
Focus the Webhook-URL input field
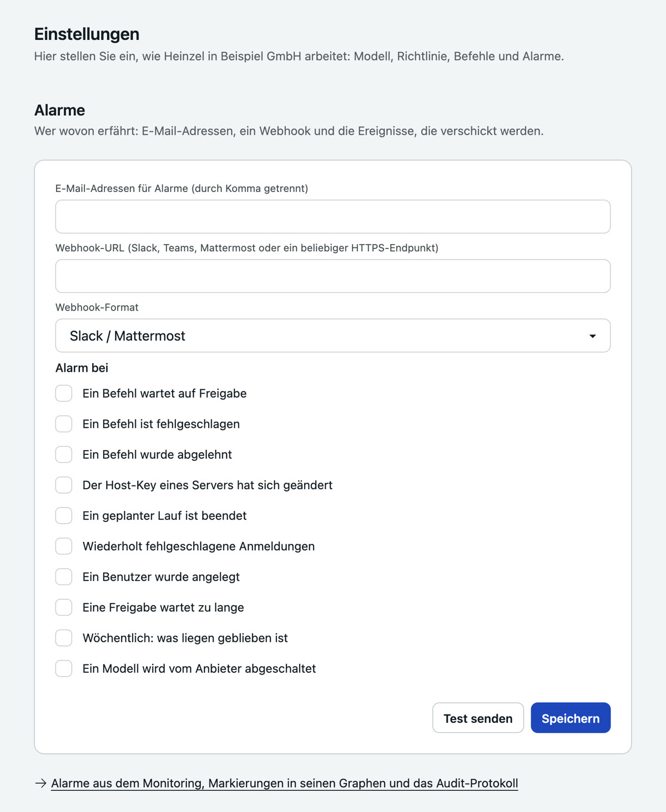[333, 276]
